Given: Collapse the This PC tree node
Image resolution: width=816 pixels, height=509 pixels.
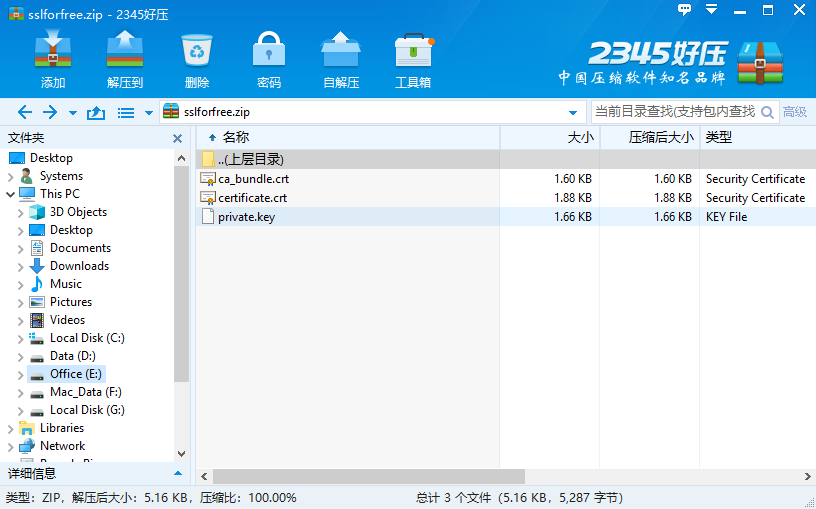Looking at the screenshot, I should [10, 194].
